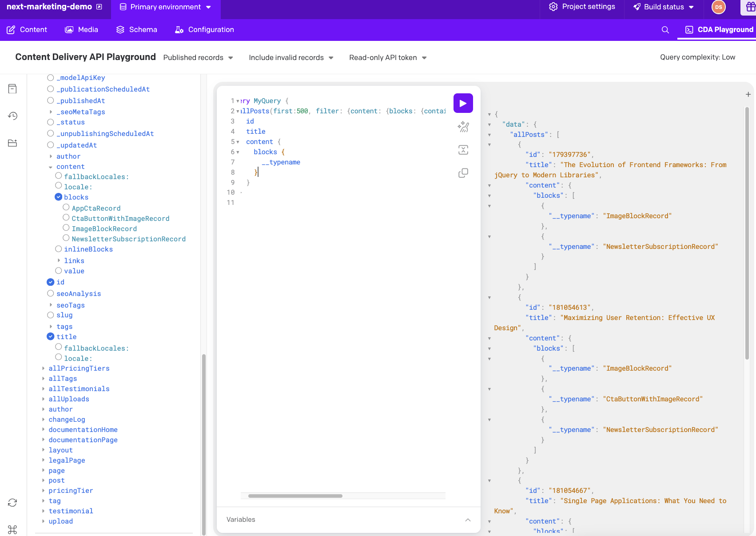Screen dimensions: 756x536
Task: Uncheck the title field checkbox
Action: point(51,336)
